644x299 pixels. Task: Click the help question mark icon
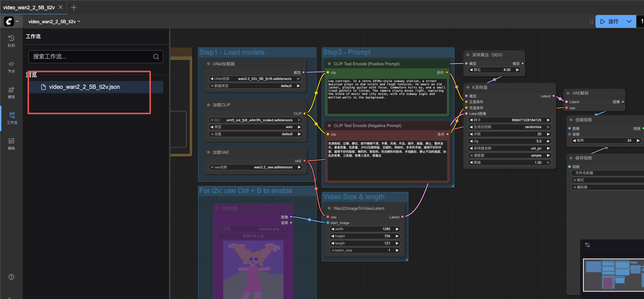(x=11, y=277)
